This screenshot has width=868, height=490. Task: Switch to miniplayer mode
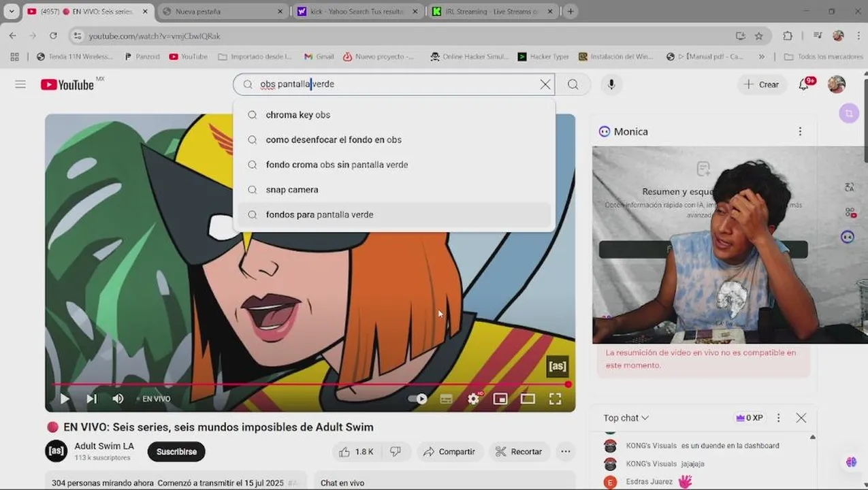pyautogui.click(x=500, y=399)
